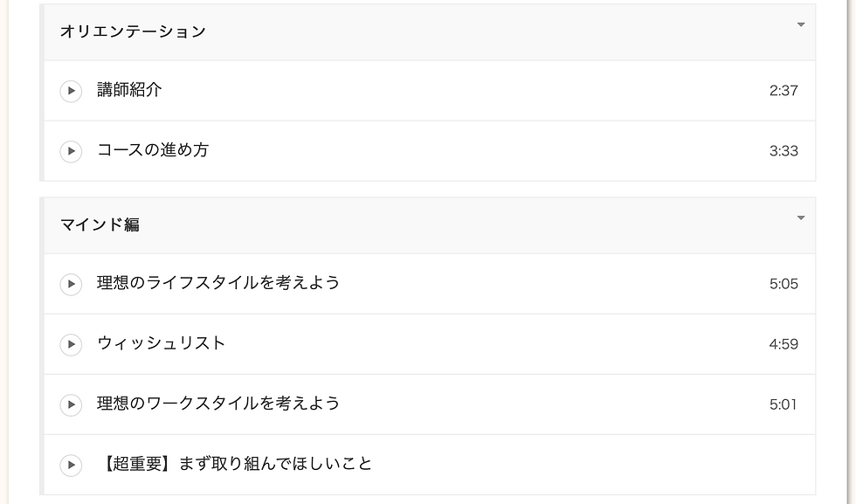Viewport: 856px width, 504px height.
Task: Start the ウィッシュリスト lesson with its play icon
Action: click(x=71, y=345)
